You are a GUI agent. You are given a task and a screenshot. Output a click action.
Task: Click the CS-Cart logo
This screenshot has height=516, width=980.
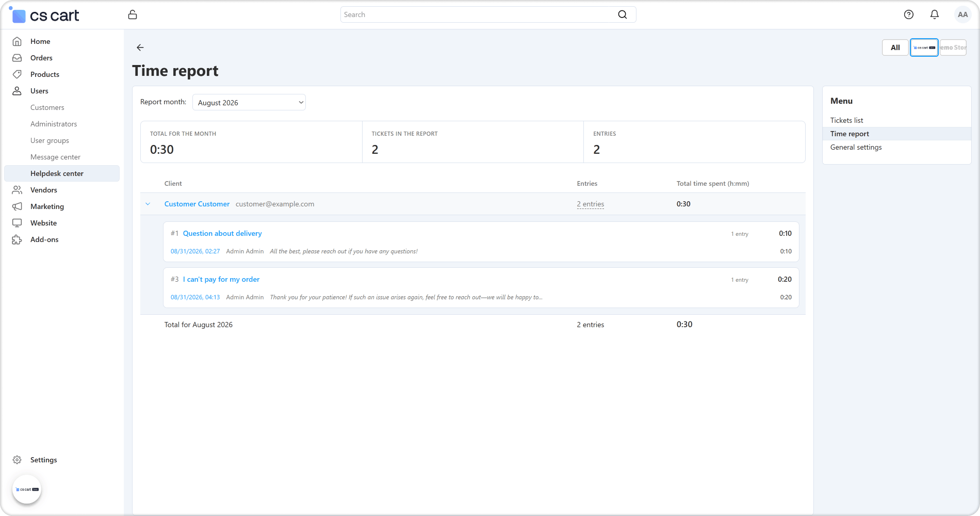pos(44,15)
